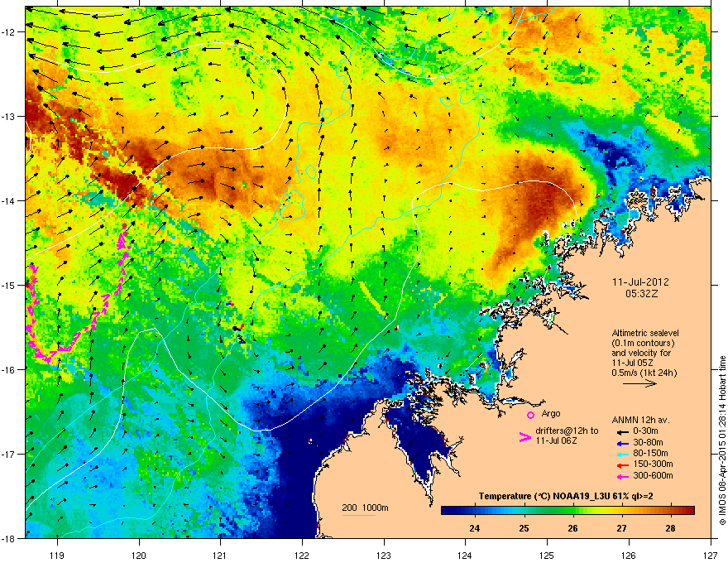Click the longitude axis label '123'
Image resolution: width=728 pixels, height=563 pixels.
coord(384,556)
